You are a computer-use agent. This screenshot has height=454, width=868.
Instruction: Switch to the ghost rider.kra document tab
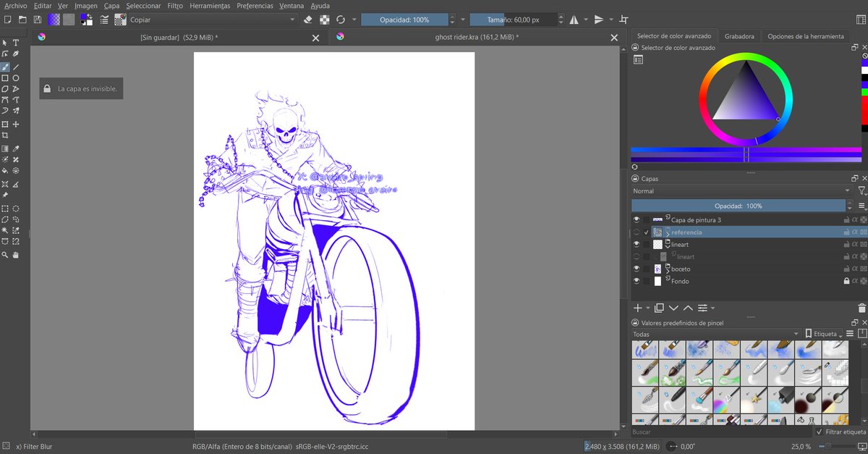click(x=477, y=37)
